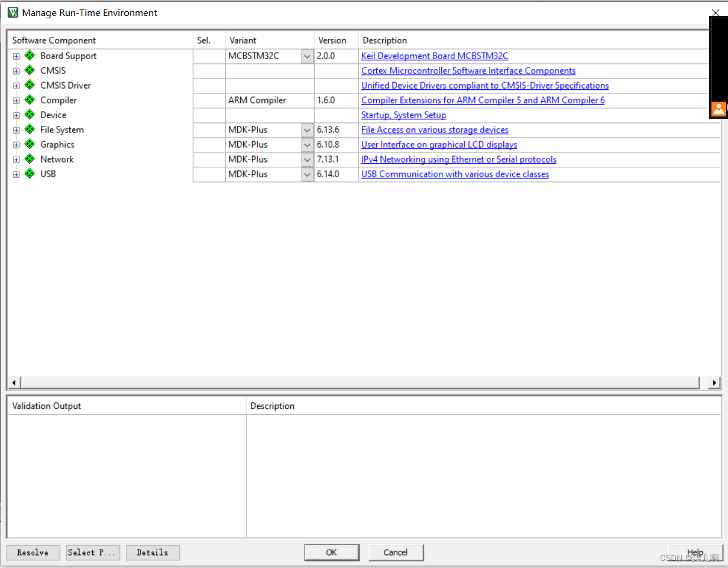Click the Validation Output column header
Viewport: 728px width, 568px height.
coord(127,406)
